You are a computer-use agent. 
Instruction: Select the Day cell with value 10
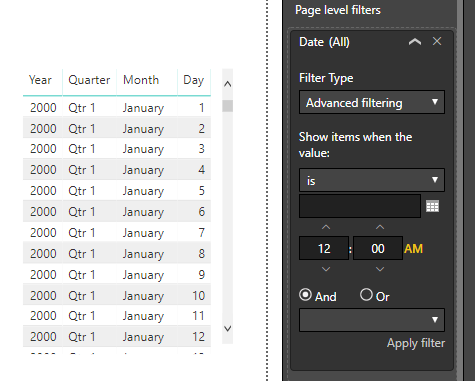tap(198, 295)
